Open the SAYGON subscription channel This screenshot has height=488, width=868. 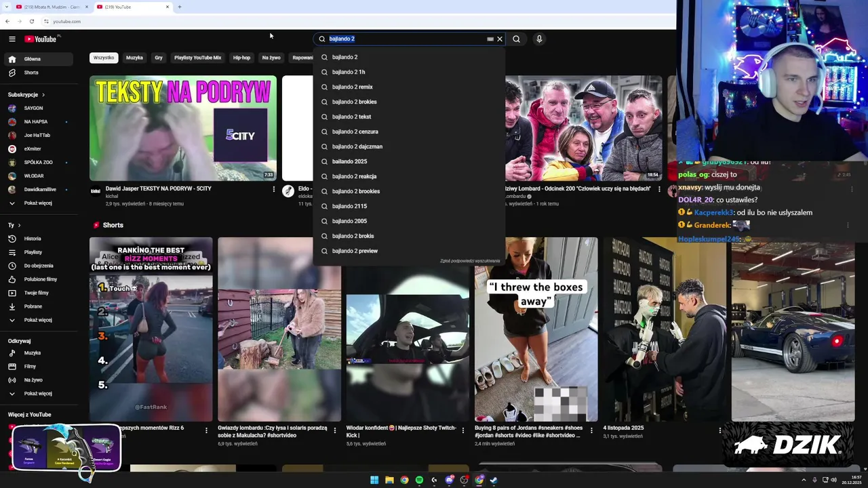[39, 108]
